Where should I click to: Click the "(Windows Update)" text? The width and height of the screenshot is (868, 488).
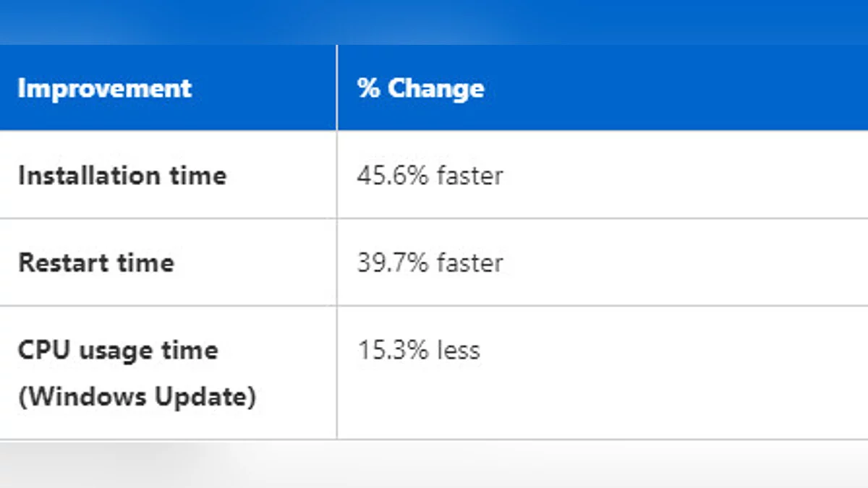136,396
